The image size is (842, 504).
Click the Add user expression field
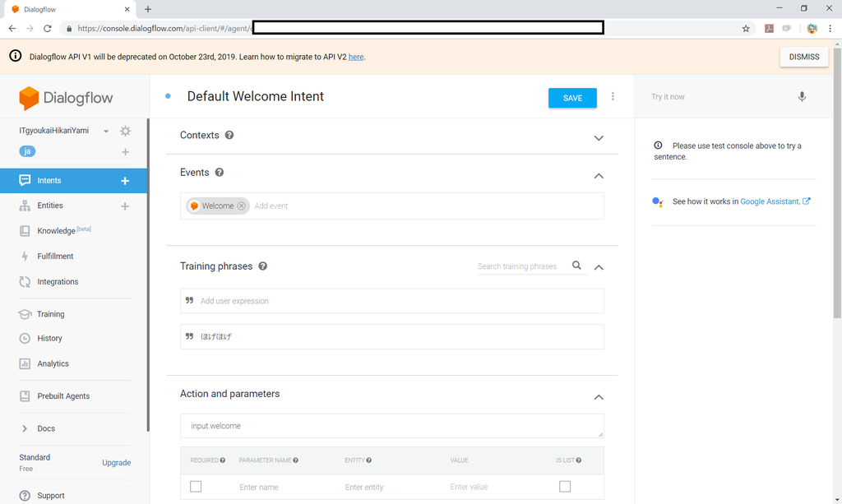point(392,301)
